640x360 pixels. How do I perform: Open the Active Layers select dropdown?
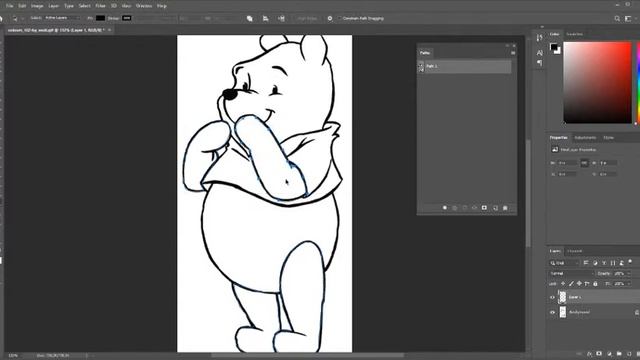62,18
